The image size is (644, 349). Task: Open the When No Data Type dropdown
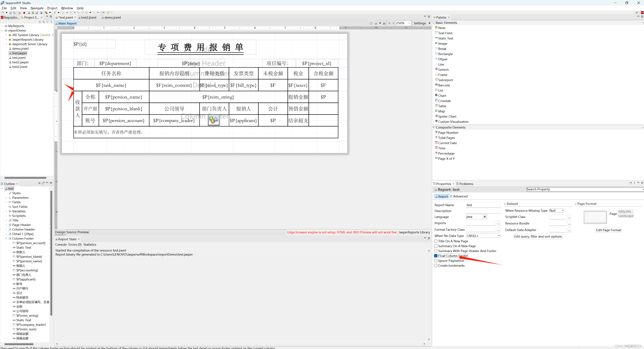(483, 236)
